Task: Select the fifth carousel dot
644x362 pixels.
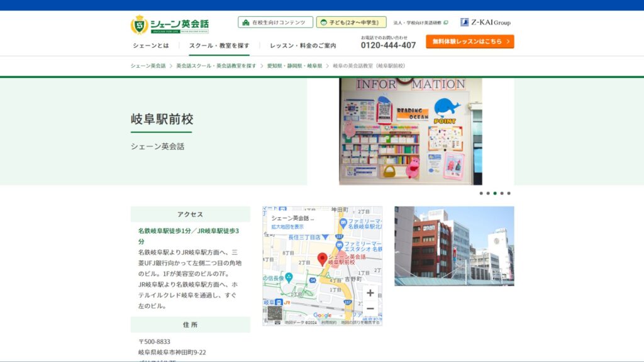Action: point(509,194)
